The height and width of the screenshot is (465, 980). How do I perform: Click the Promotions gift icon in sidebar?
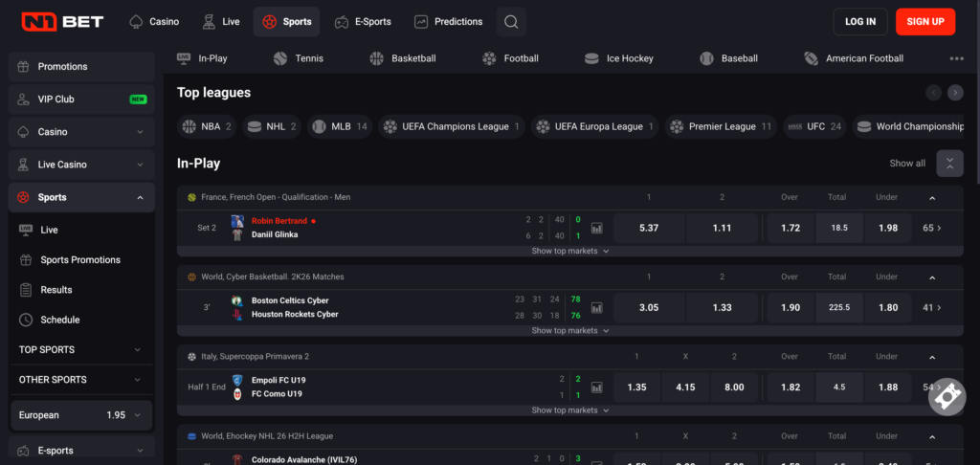pos(23,66)
